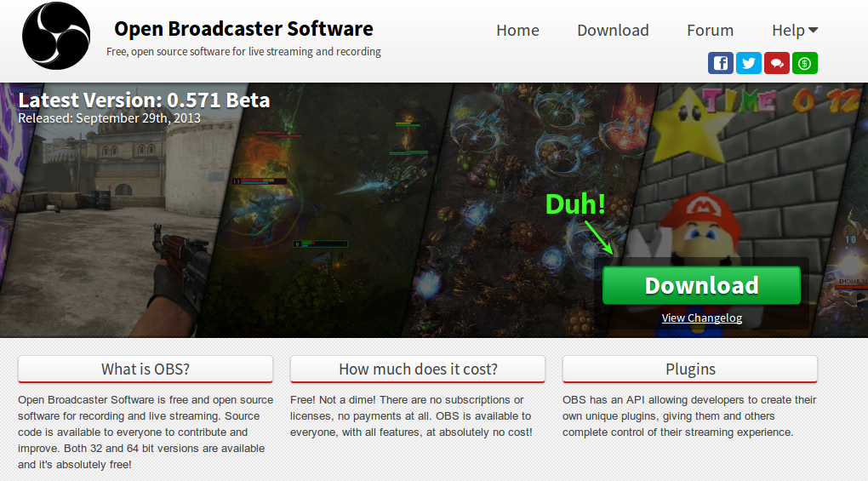Open the View Changelog link
The height and width of the screenshot is (481, 868).
click(x=702, y=318)
